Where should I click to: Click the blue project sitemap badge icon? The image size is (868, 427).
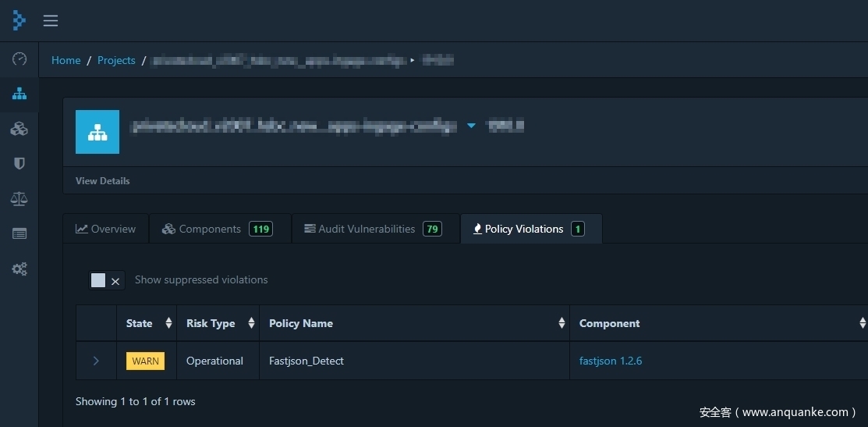[x=97, y=132]
